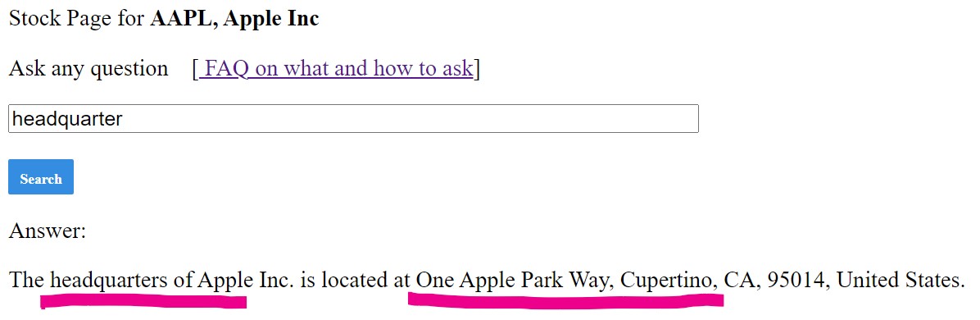Click the word 'headquarters' in the answer
980x320 pixels.
[109, 279]
